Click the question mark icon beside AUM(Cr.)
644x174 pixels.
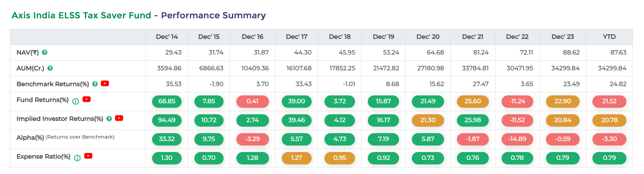[50, 68]
